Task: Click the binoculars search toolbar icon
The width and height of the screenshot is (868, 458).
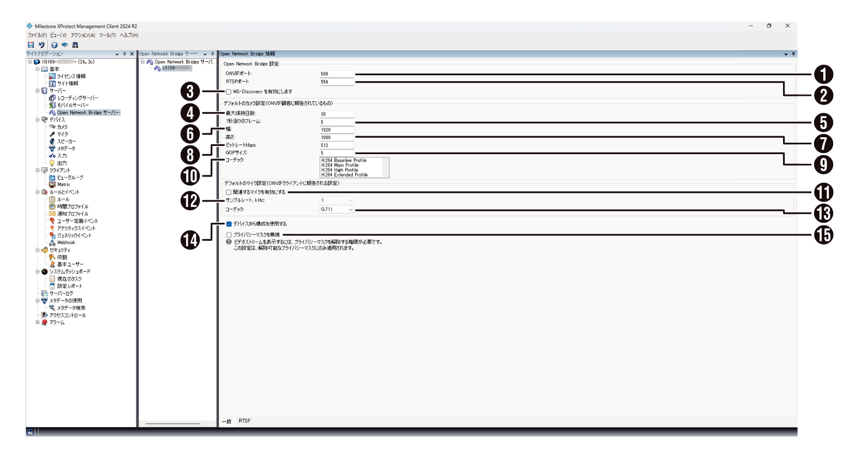Action: [x=75, y=45]
